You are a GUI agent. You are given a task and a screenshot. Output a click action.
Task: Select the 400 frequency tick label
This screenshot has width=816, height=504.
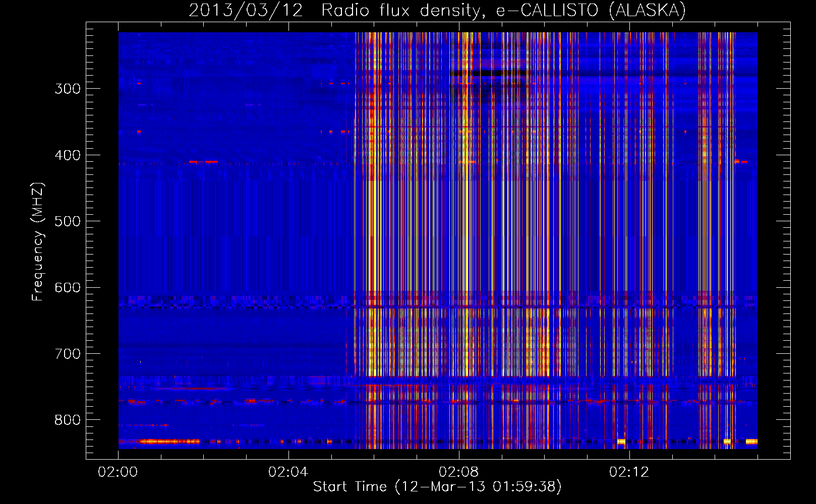pos(68,155)
